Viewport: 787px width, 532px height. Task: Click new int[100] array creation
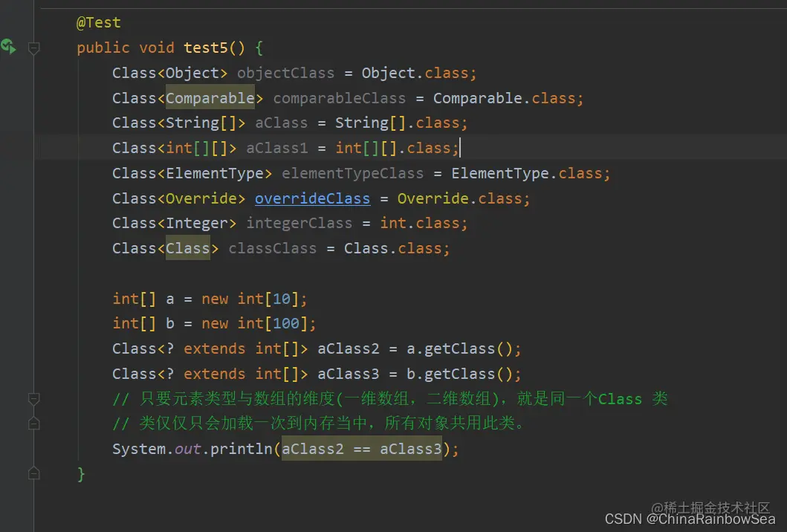(x=254, y=323)
